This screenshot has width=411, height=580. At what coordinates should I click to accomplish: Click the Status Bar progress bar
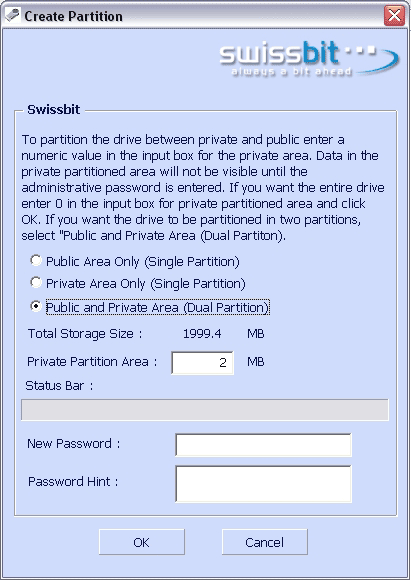tap(205, 409)
